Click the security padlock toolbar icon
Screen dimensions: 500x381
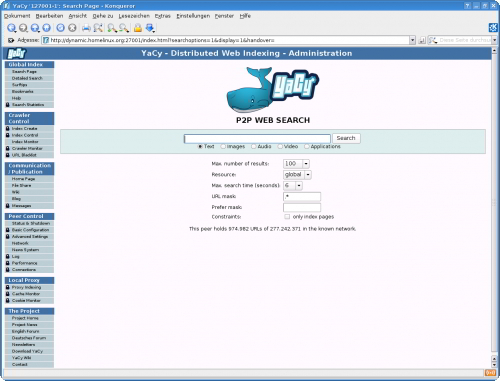[138, 28]
